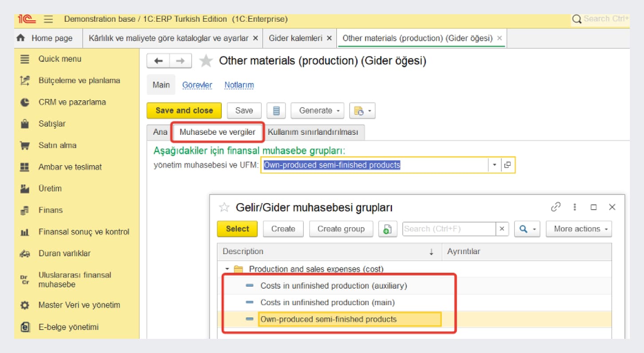Click the yellow Select button in dialog
The height and width of the screenshot is (353, 644).
[x=237, y=229]
